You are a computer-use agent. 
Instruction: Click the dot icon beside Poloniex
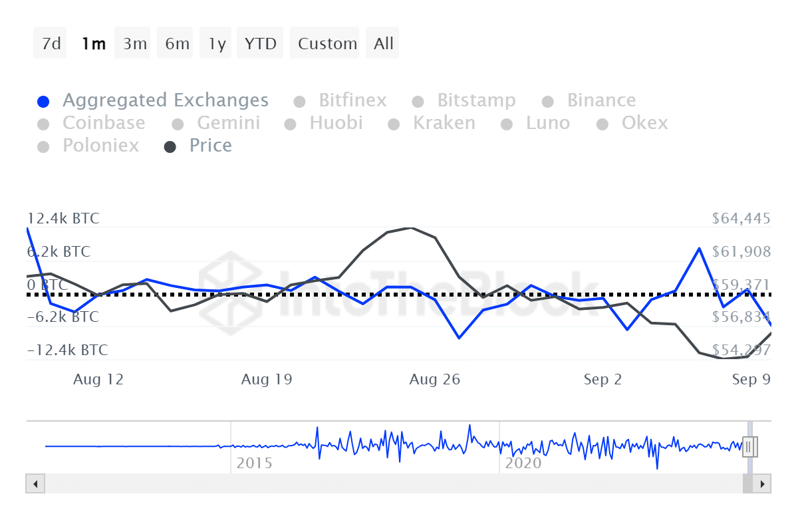point(44,145)
